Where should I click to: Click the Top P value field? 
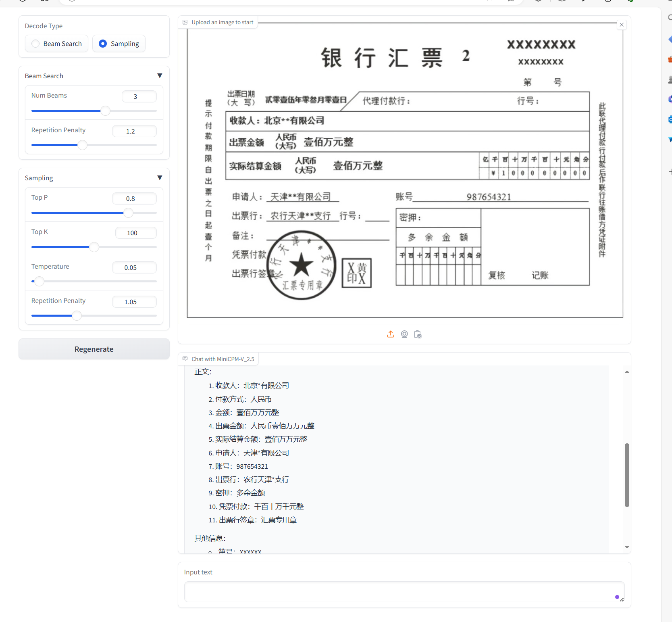pyautogui.click(x=134, y=198)
